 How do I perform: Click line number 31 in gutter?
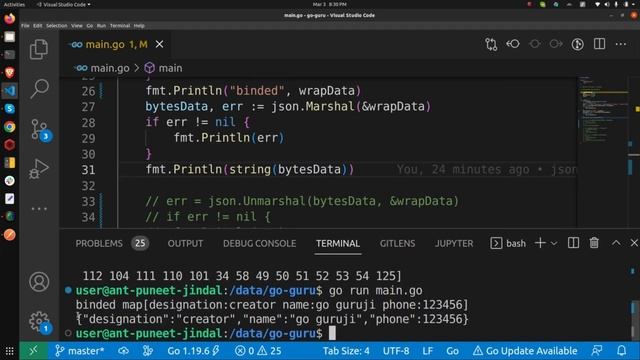pos(88,169)
